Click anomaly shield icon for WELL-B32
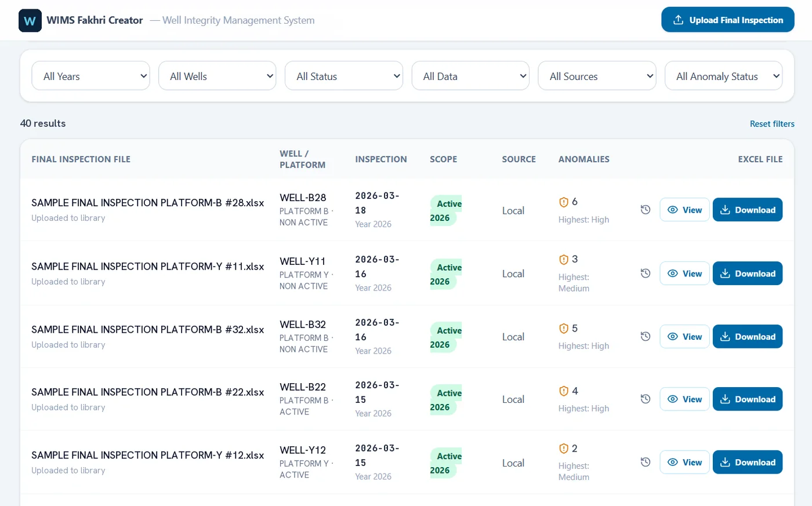 point(563,329)
